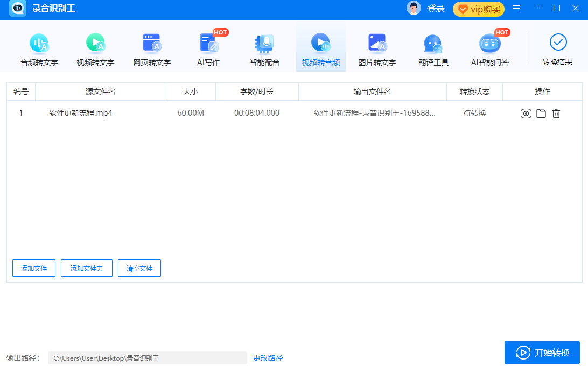
Task: Switch to 图片转文字 tool
Action: click(377, 48)
